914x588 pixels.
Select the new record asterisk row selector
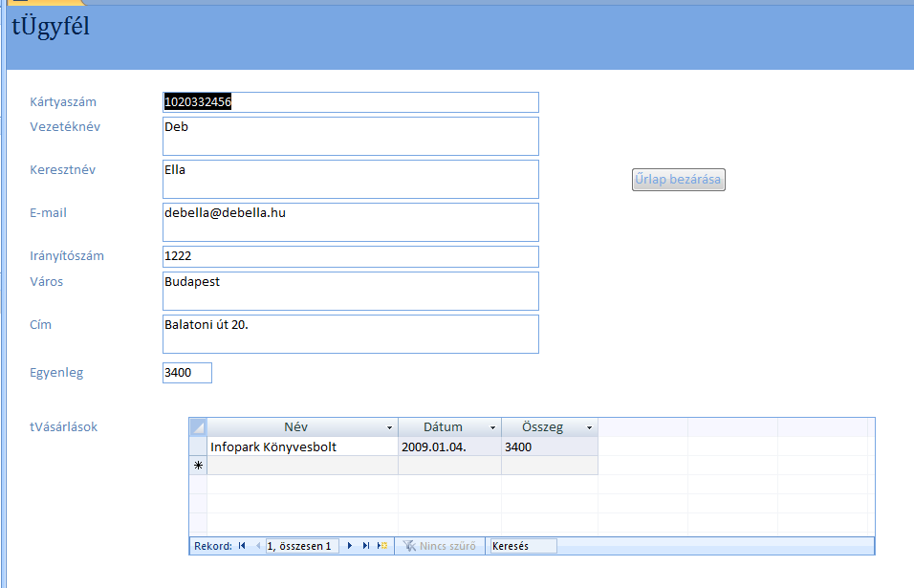coord(198,465)
